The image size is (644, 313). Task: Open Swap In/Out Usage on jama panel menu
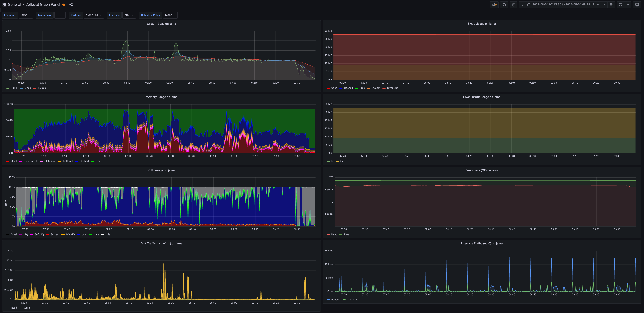481,97
